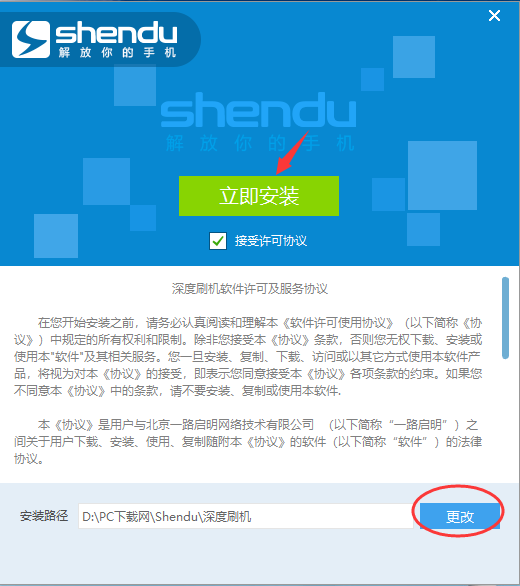Image resolution: width=520 pixels, height=586 pixels.
Task: Start installation with 立即安装 button
Action: click(x=259, y=196)
